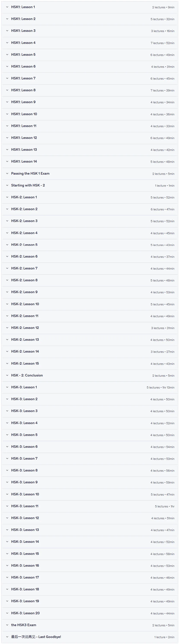Expand the HSK1: Lesson 1 section chevron
Viewport: 179px width, 644px height.
(7, 7)
